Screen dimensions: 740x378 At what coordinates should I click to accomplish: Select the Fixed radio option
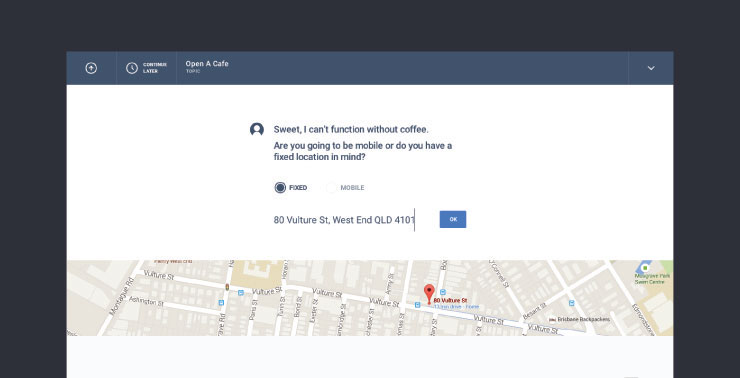(x=280, y=188)
